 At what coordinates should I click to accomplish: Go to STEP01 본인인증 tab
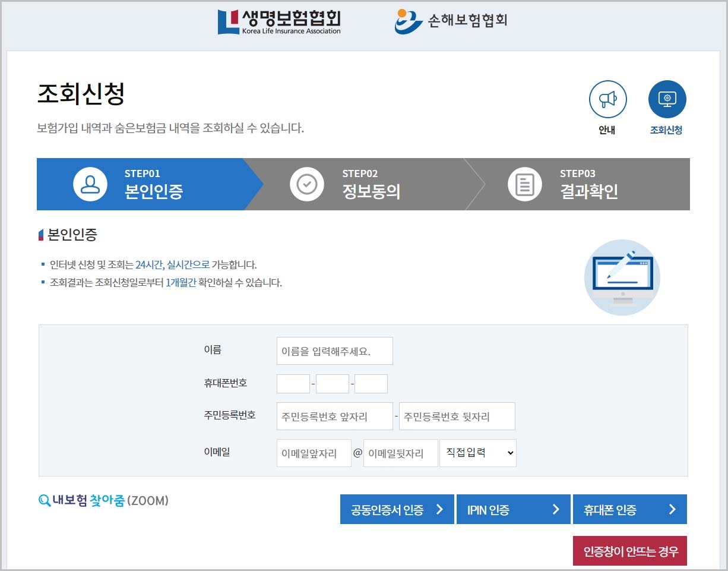coord(148,184)
